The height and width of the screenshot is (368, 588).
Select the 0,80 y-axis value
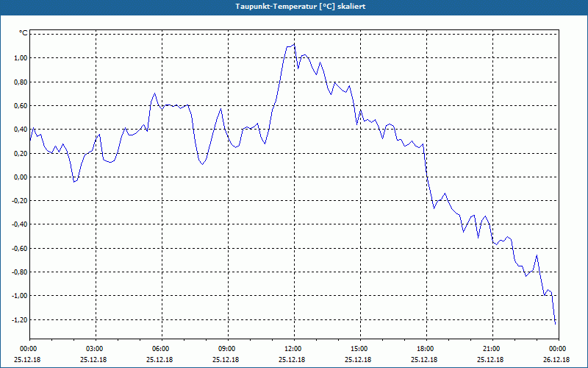click(x=21, y=82)
